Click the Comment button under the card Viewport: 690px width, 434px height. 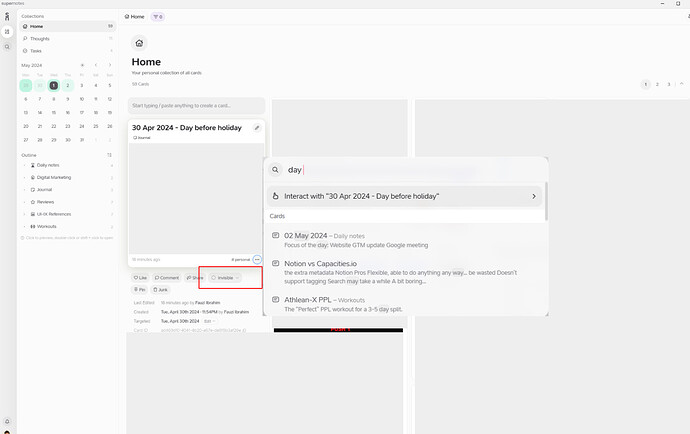point(167,277)
